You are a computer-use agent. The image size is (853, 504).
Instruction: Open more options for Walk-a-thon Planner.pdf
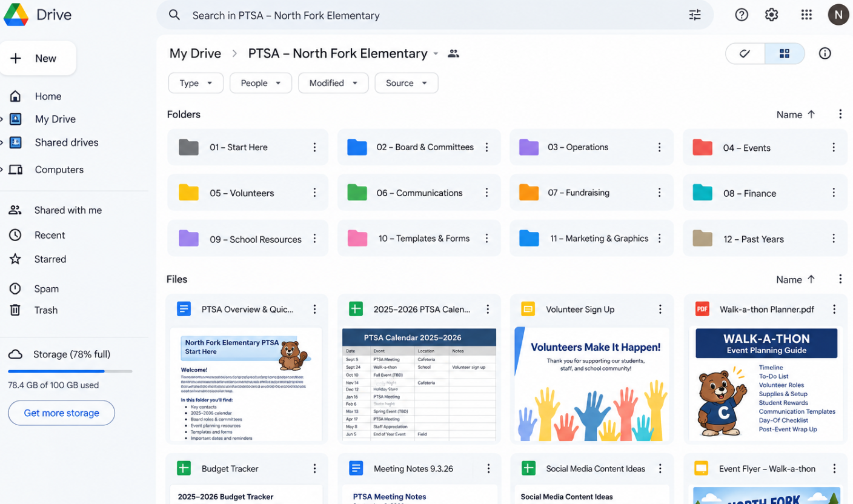pyautogui.click(x=834, y=309)
